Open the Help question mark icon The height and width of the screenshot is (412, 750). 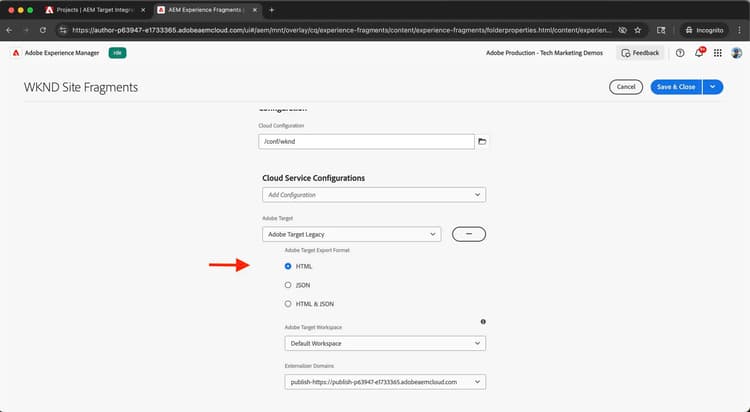tap(680, 52)
